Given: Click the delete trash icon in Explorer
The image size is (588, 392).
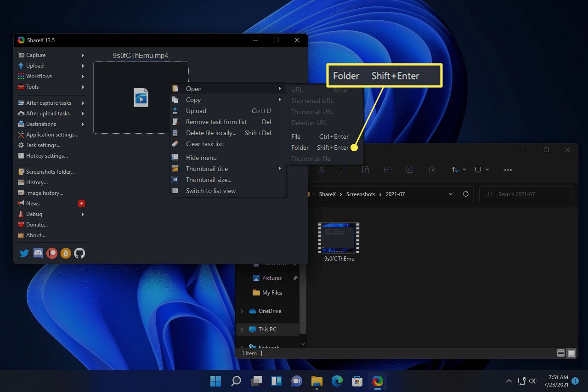Looking at the screenshot, I should [432, 170].
